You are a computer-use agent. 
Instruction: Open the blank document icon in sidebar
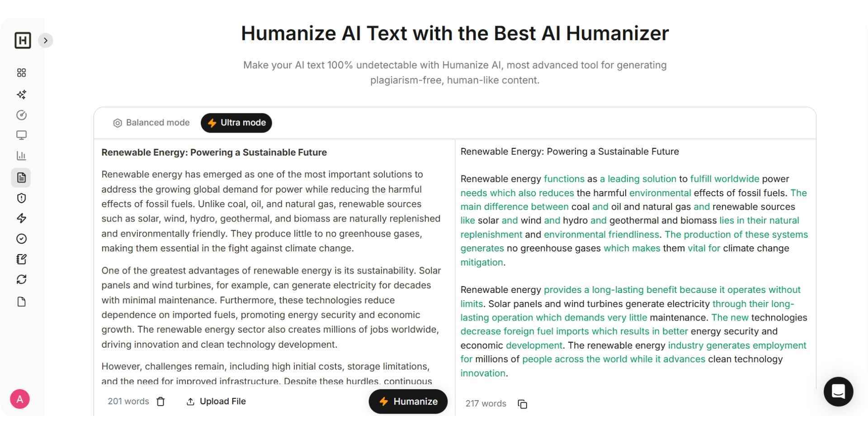[x=21, y=301]
